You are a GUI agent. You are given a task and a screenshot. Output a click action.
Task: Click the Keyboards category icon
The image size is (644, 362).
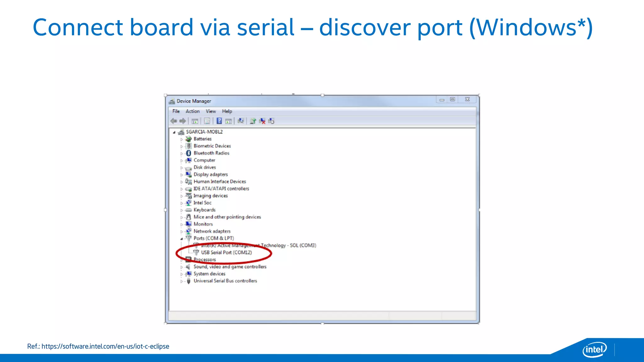188,210
